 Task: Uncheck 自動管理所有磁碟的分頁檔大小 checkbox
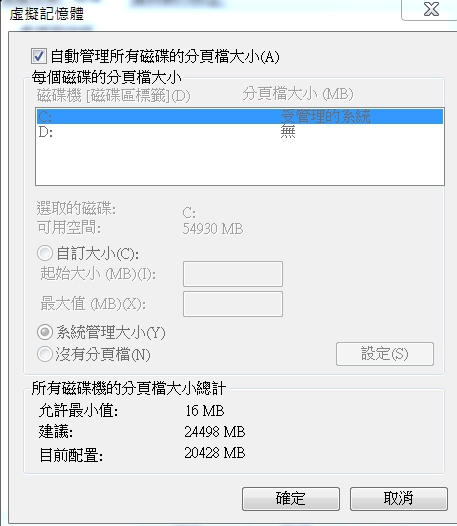(39, 56)
